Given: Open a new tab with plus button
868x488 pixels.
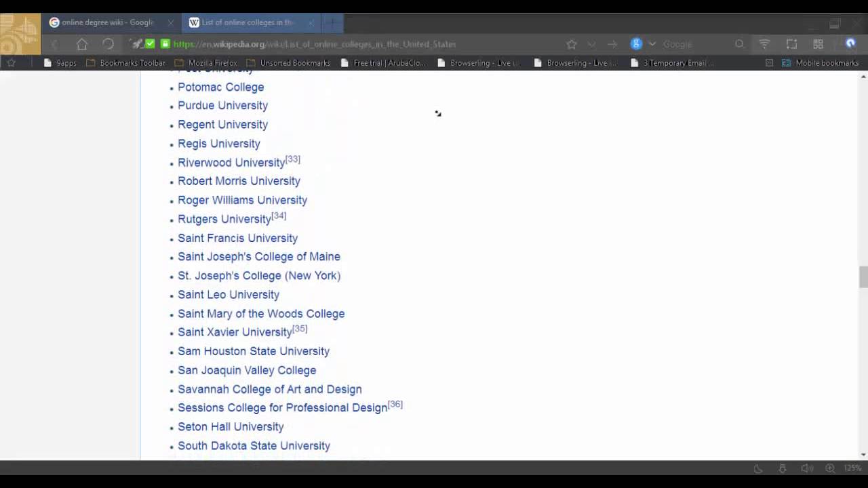Looking at the screenshot, I should [x=332, y=23].
